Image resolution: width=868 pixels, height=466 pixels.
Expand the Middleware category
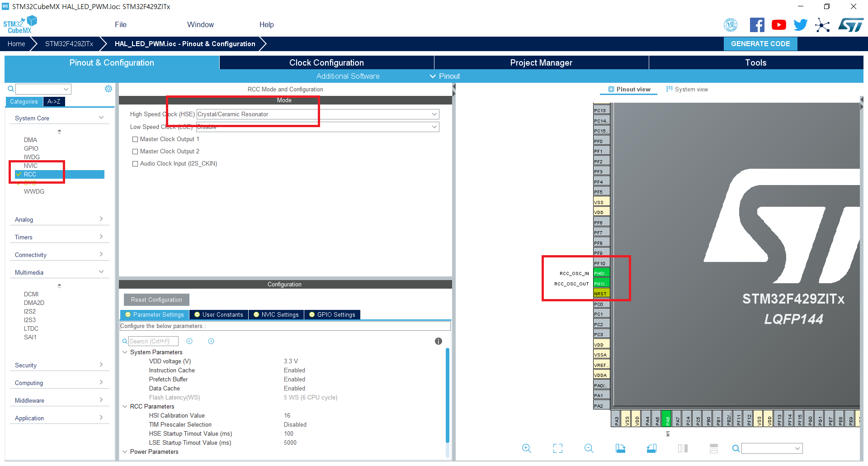tap(59, 400)
